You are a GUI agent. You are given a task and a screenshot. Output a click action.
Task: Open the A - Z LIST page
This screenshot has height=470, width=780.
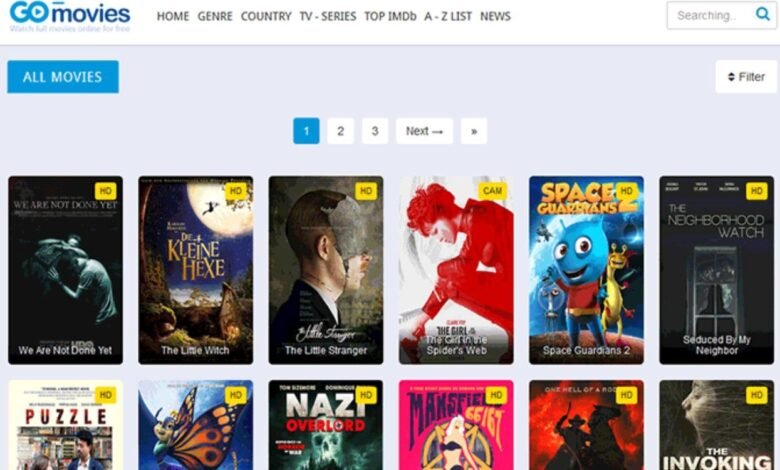448,16
